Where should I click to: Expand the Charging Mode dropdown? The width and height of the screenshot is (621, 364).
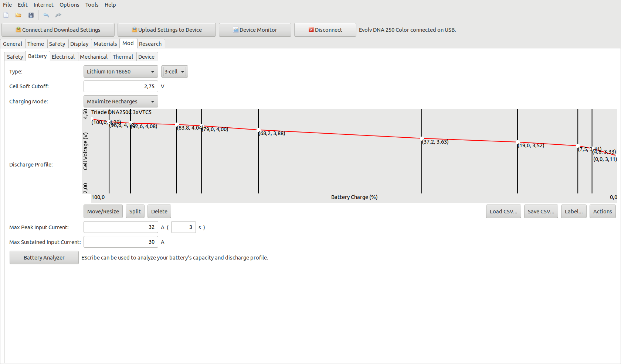coord(121,102)
